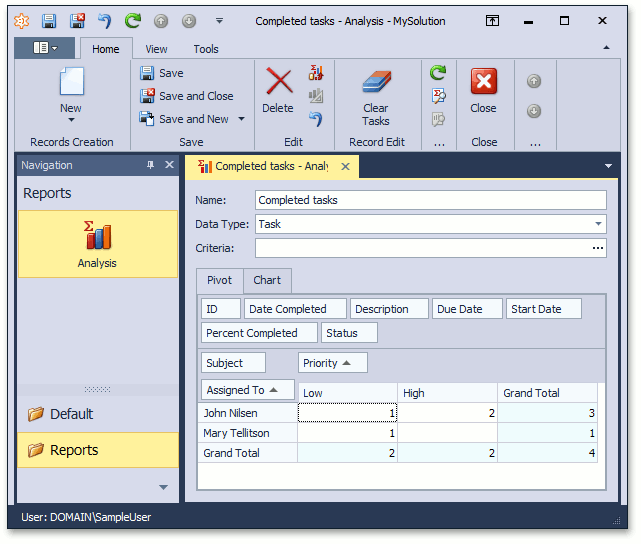Click the Name input field
Image resolution: width=641 pixels, height=544 pixels.
click(430, 200)
